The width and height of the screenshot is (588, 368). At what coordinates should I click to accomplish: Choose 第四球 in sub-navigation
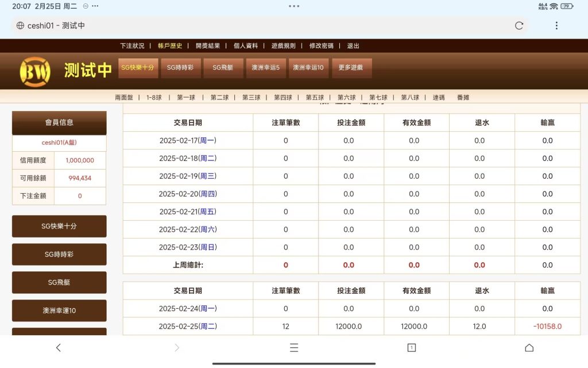[x=283, y=98]
